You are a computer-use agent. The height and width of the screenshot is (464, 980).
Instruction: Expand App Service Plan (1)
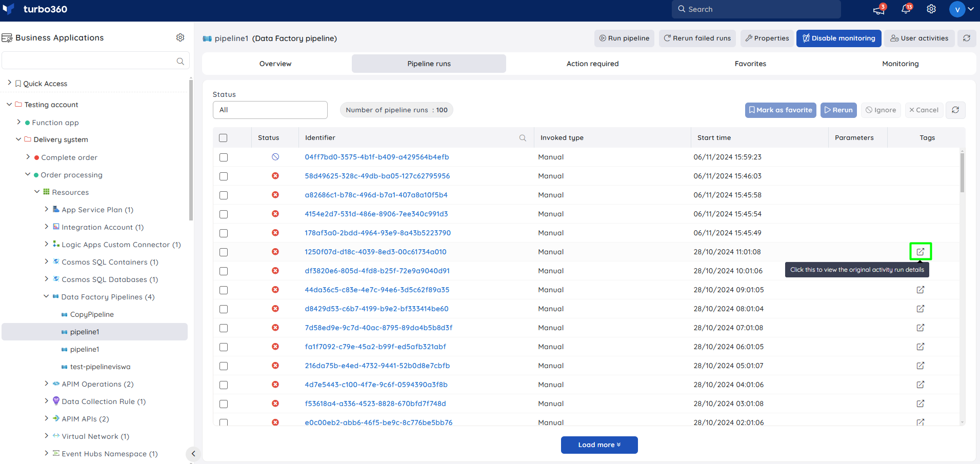[x=47, y=209]
